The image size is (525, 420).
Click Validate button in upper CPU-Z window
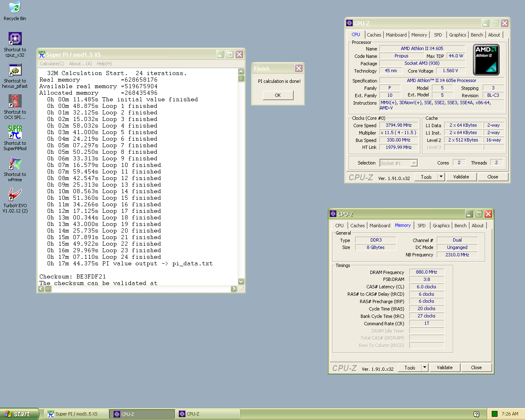(461, 177)
